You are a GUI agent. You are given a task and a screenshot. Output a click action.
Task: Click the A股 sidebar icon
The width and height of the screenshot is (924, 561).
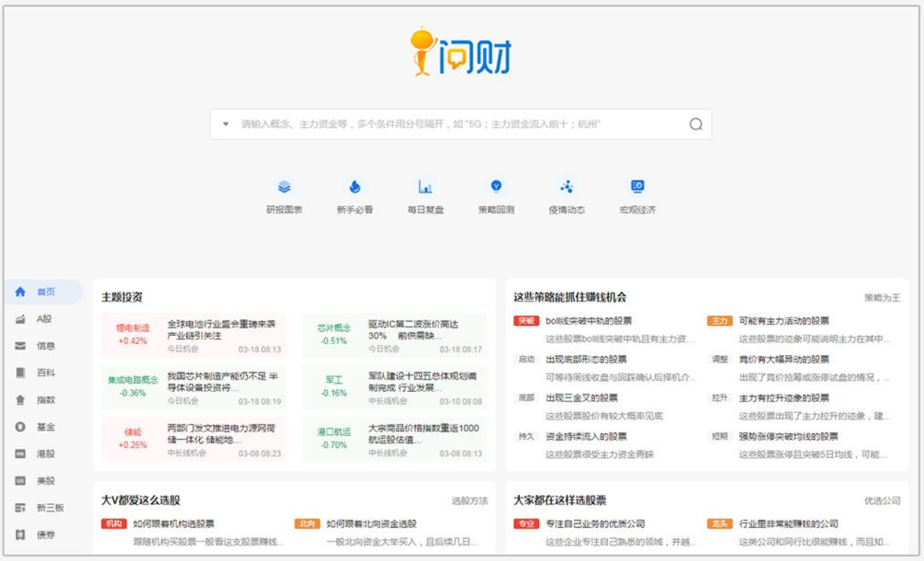click(21, 319)
